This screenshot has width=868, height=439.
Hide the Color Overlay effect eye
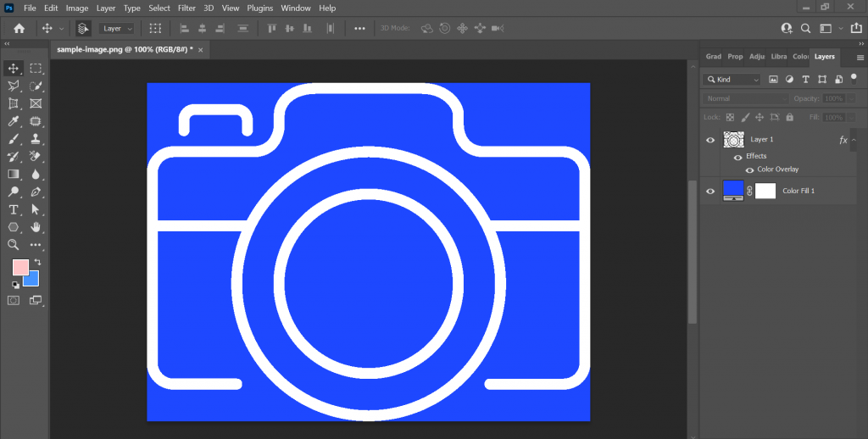tap(749, 170)
